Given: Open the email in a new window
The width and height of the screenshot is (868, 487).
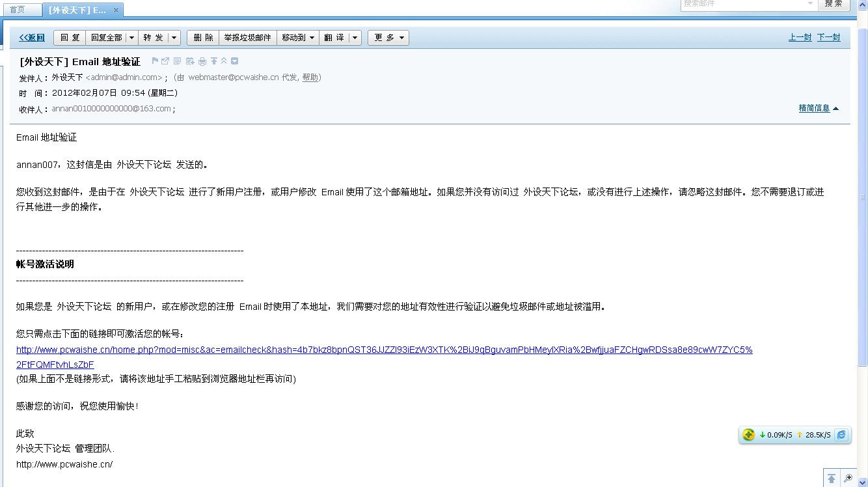Looking at the screenshot, I should click(x=165, y=61).
